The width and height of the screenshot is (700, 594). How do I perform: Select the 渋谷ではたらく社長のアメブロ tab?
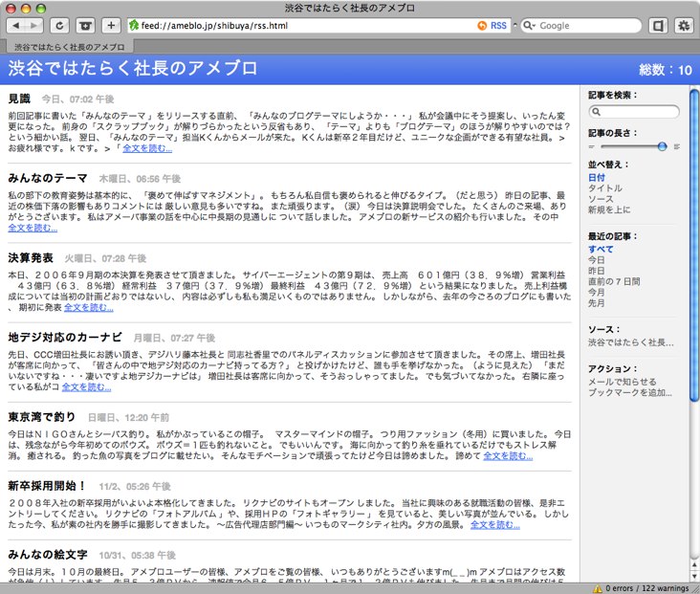70,47
